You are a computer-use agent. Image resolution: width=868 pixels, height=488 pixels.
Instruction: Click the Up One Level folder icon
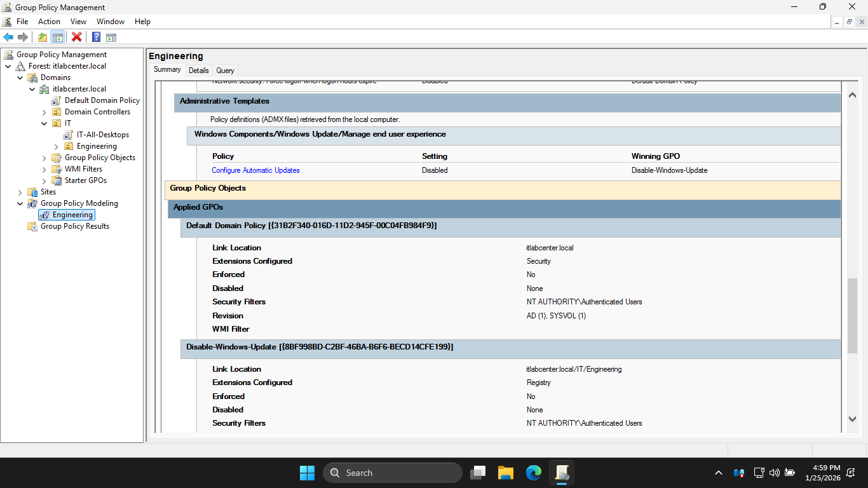(43, 37)
